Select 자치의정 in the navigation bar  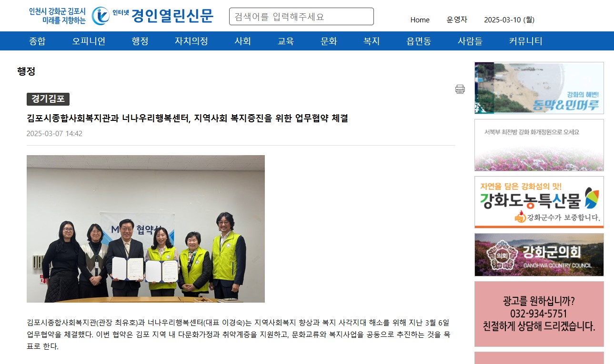pos(191,41)
